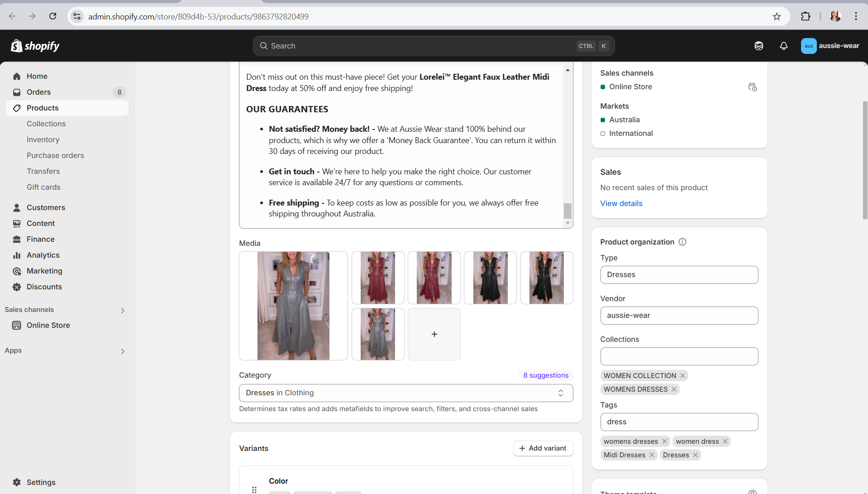Click the description box scrollbar thumb
Viewport: 868px width, 494px height.
(568, 211)
